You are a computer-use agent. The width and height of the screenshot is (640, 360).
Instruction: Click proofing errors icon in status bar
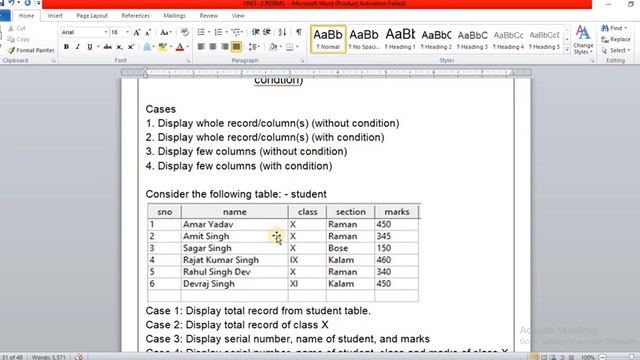tap(79, 357)
